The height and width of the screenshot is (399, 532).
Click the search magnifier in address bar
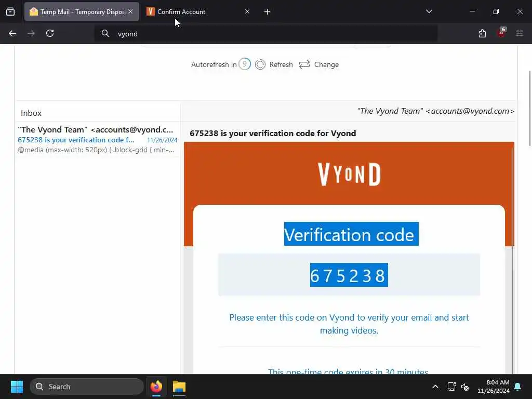tap(105, 33)
